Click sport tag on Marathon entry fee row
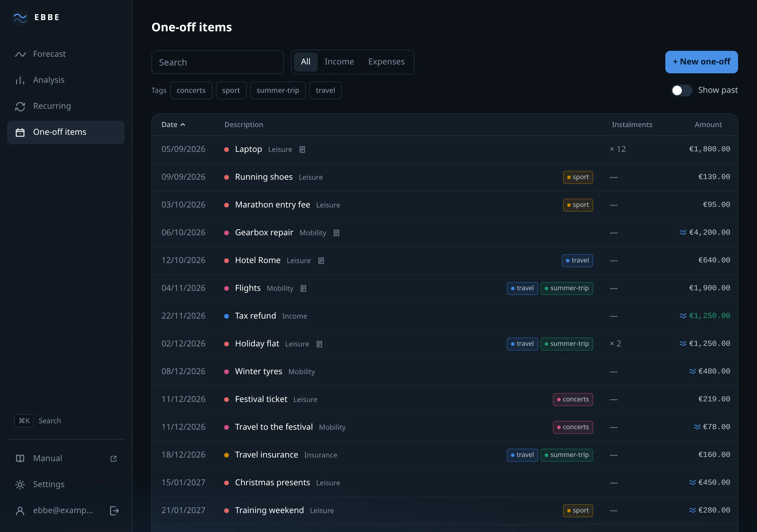This screenshot has height=532, width=757. pyautogui.click(x=578, y=205)
